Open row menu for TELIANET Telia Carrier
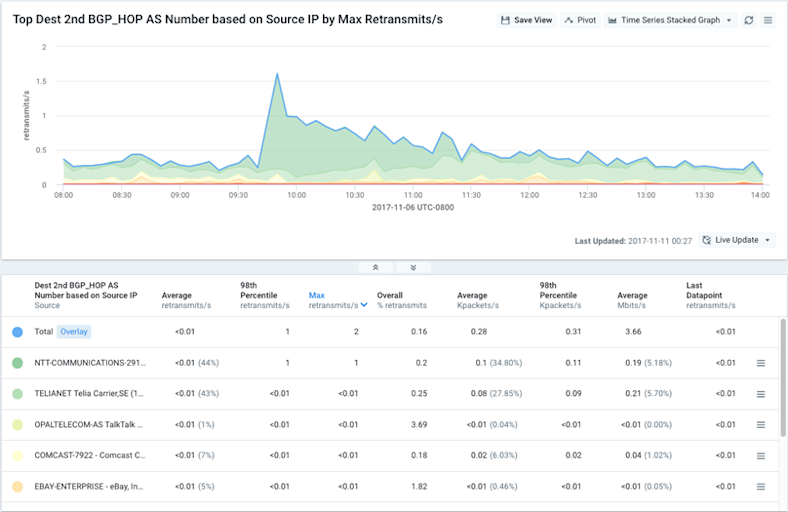The image size is (788, 512). pyautogui.click(x=761, y=394)
